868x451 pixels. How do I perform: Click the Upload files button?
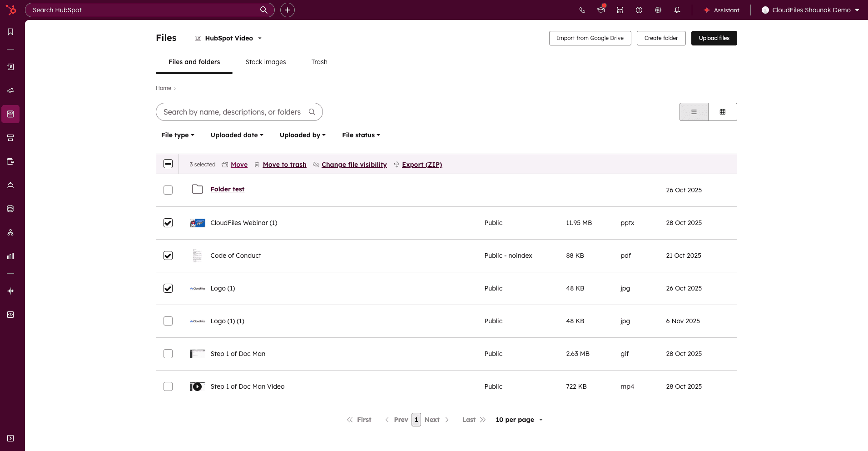point(714,38)
